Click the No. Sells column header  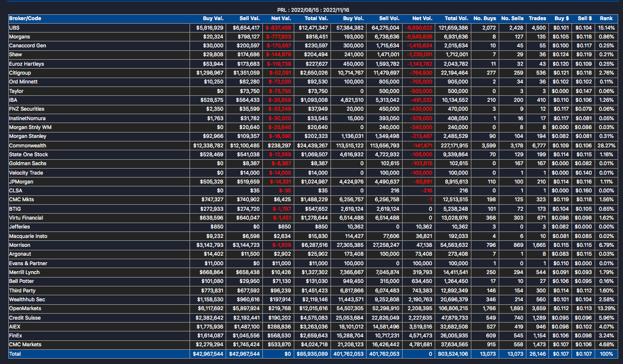click(512, 18)
